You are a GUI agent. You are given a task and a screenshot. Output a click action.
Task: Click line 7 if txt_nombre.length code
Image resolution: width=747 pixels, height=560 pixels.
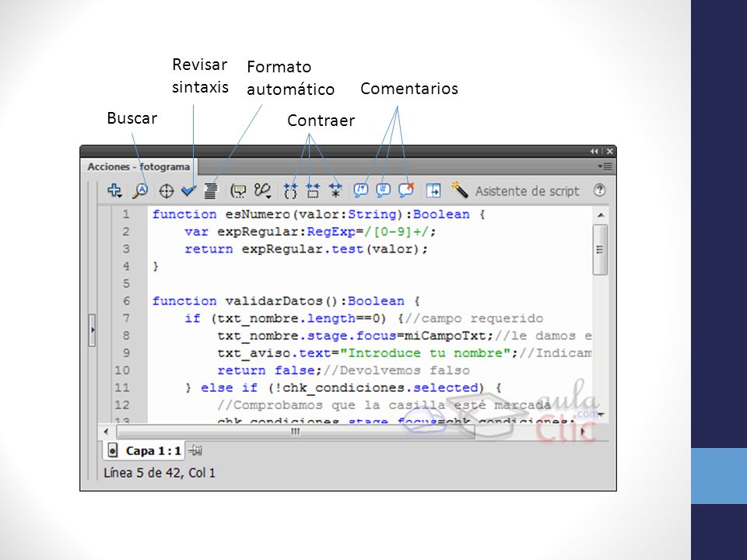click(x=364, y=318)
